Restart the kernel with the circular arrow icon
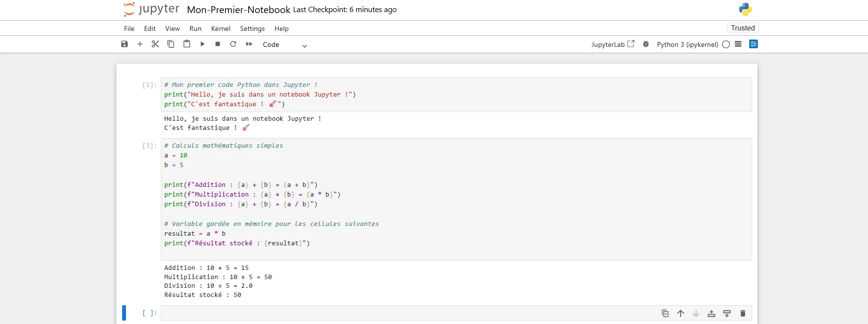Viewport: 868px width, 324px height. pos(233,44)
